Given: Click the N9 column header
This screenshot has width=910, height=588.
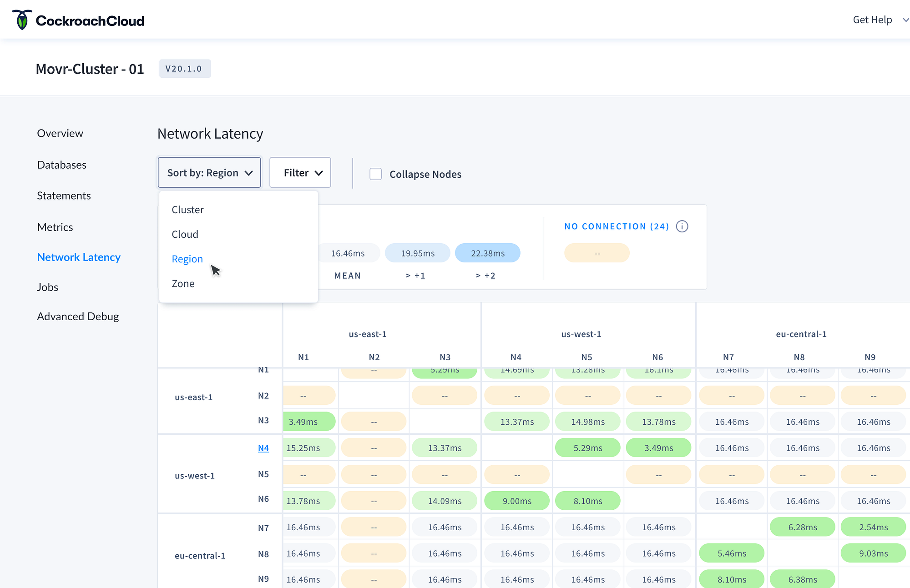Looking at the screenshot, I should (870, 357).
